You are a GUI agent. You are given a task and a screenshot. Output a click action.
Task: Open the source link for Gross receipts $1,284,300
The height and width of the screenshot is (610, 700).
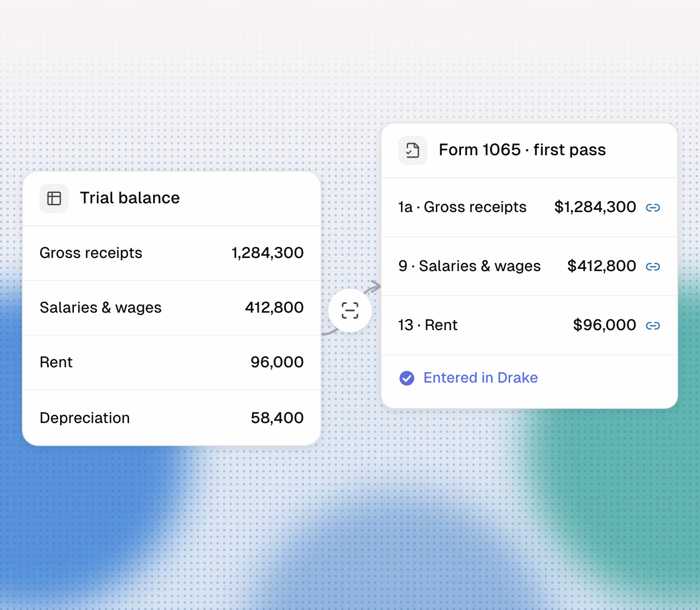tap(653, 208)
